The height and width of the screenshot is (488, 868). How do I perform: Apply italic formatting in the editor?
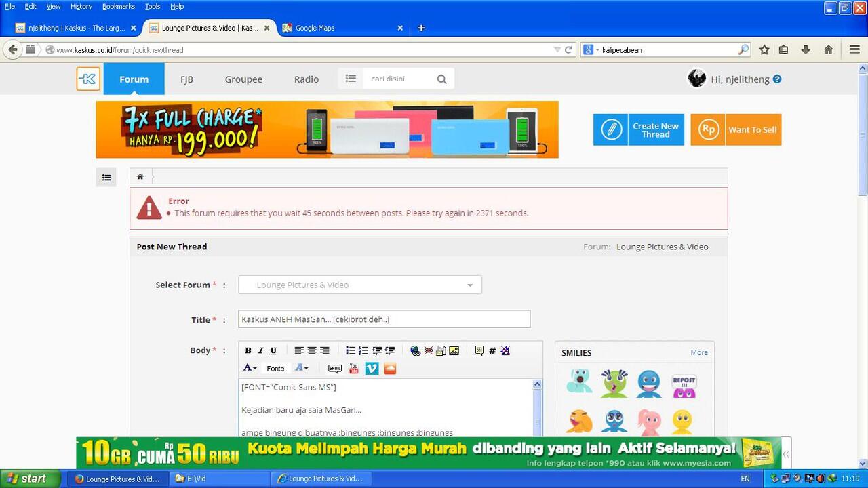260,350
